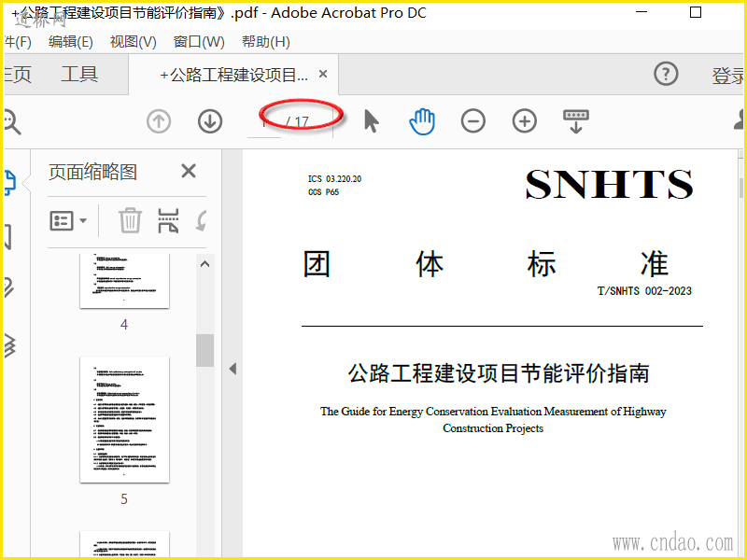Click the user account icon

(739, 119)
